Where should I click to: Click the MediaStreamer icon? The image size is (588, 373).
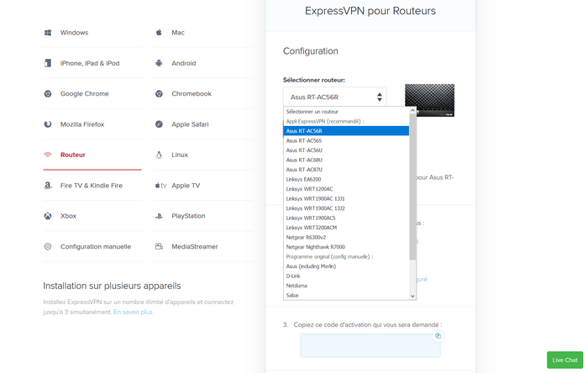159,246
